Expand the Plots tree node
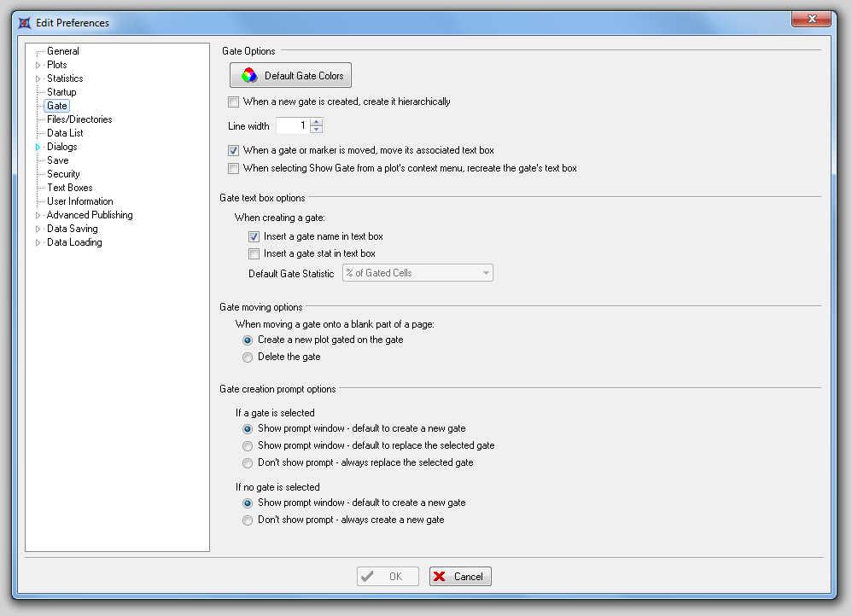Screen dimensions: 852x616 coord(38,65)
